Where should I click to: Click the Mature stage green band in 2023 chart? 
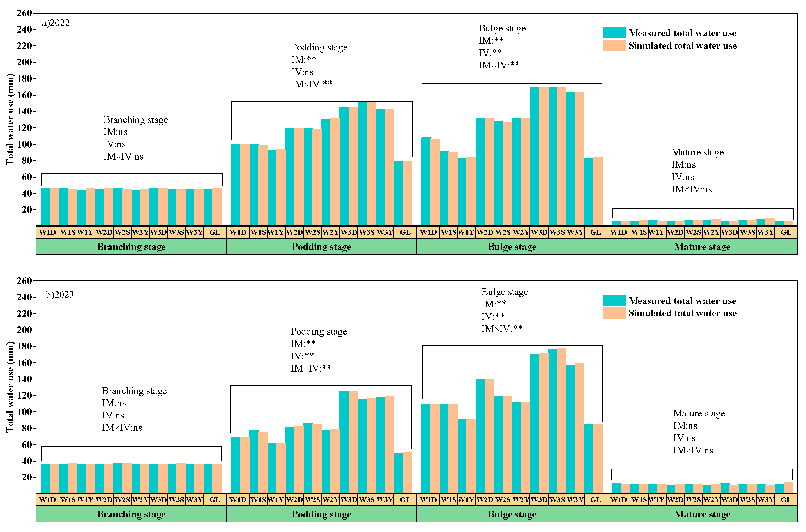(702, 514)
